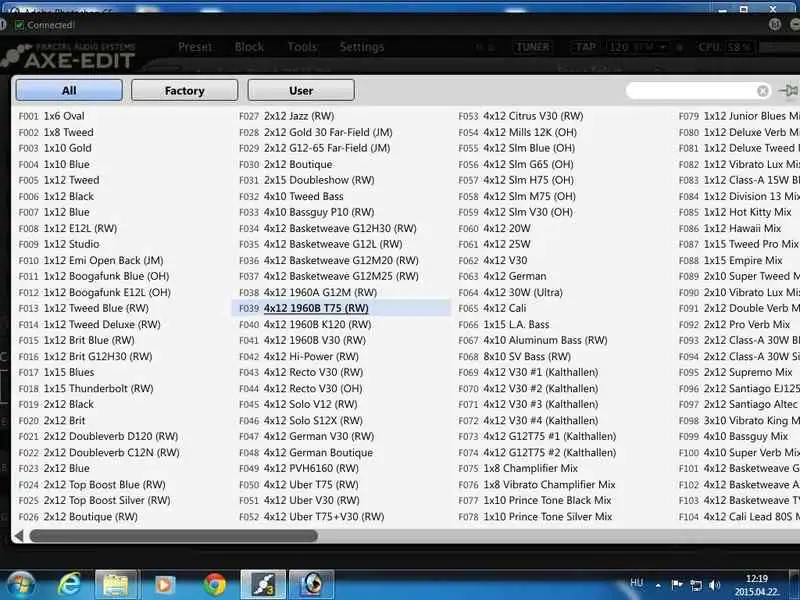Image resolution: width=800 pixels, height=600 pixels.
Task: Switch to Axe-Edit taskbar icon
Action: click(x=263, y=585)
